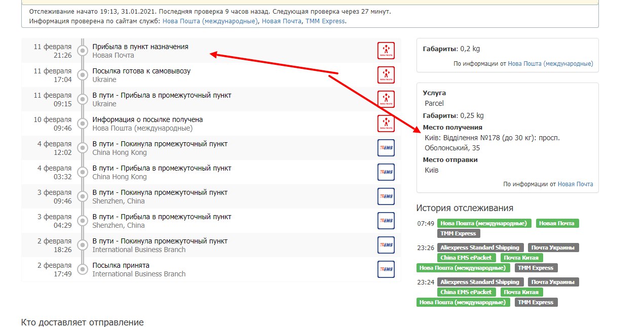This screenshot has width=644, height=327.
Task: Select status text 'Посылка принята'
Action: tap(121, 265)
